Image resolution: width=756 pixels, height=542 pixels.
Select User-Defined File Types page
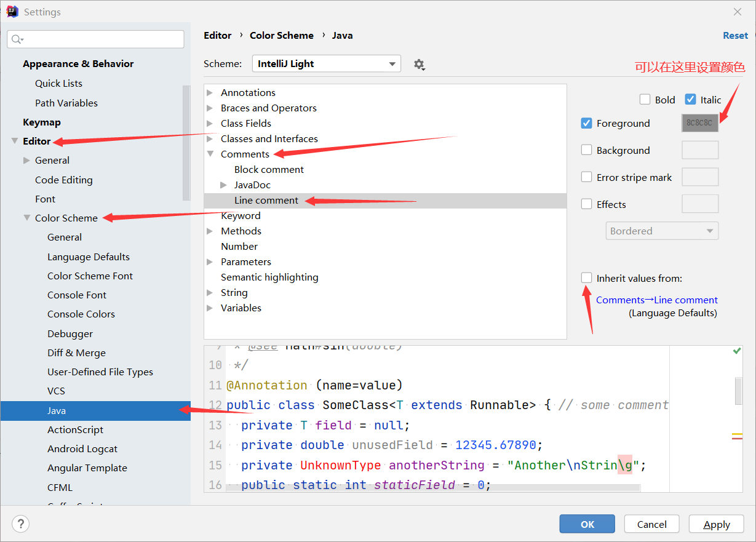click(100, 372)
